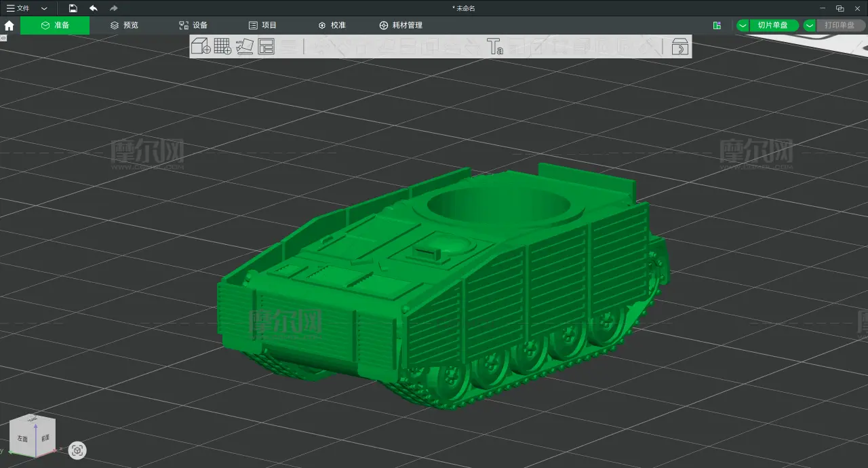
Task: Click the add object cube icon
Action: (x=201, y=46)
